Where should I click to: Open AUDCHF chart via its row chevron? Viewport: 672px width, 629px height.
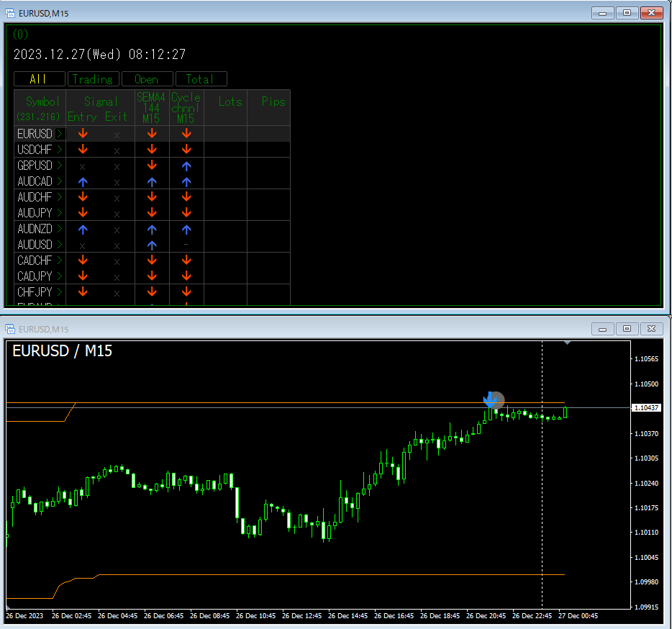tap(60, 197)
